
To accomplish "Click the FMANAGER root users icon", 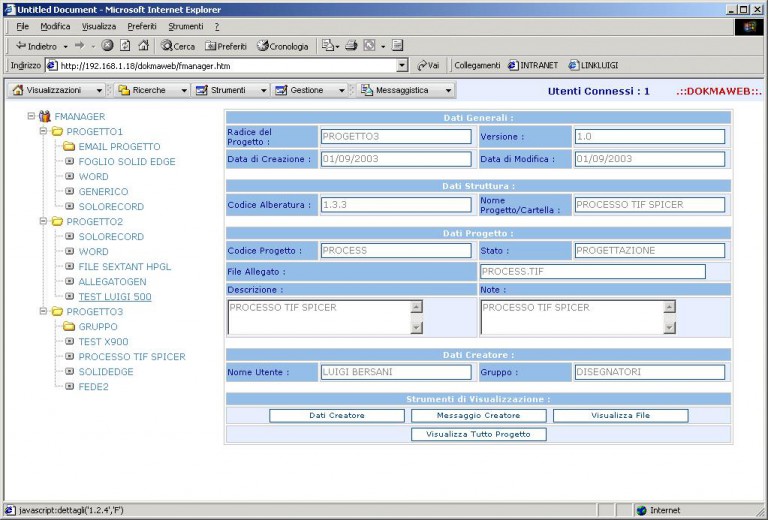I will pos(45,117).
